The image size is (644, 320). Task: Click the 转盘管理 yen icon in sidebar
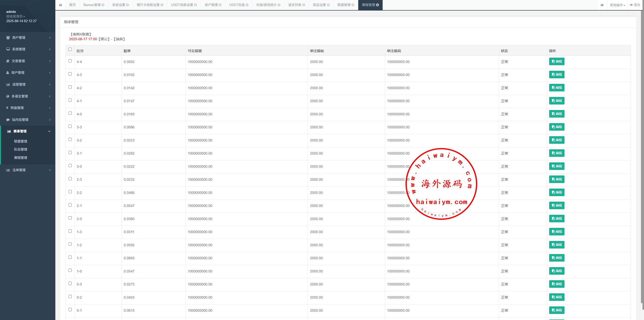7,108
